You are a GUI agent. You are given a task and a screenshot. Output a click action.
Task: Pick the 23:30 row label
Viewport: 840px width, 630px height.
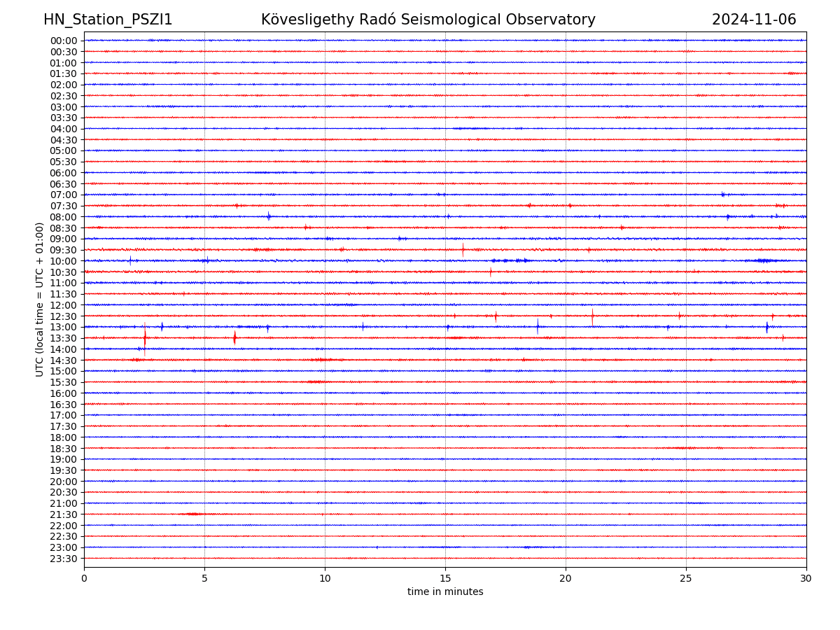tap(63, 559)
